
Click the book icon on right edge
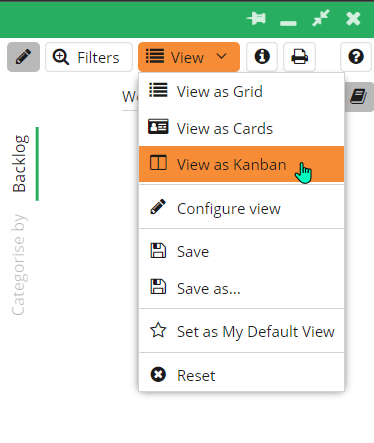tap(359, 97)
